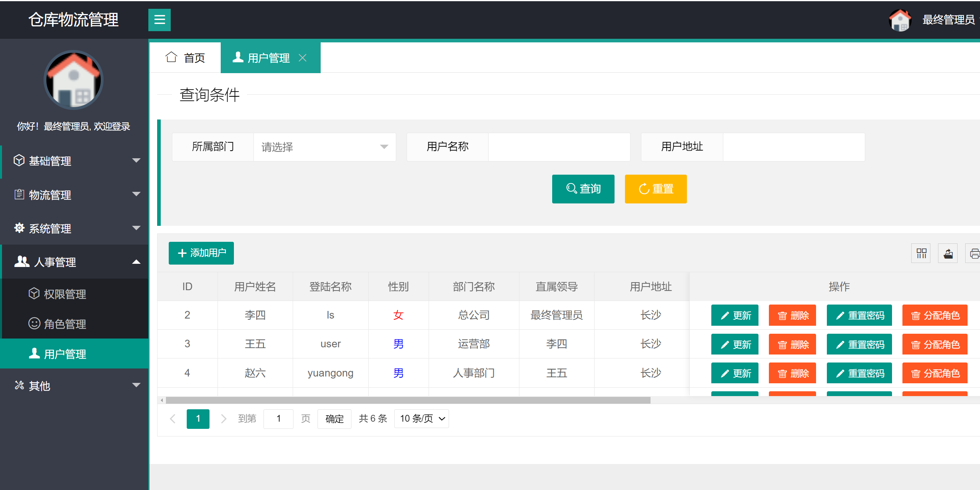Click 更新 for user 王五

click(x=735, y=344)
